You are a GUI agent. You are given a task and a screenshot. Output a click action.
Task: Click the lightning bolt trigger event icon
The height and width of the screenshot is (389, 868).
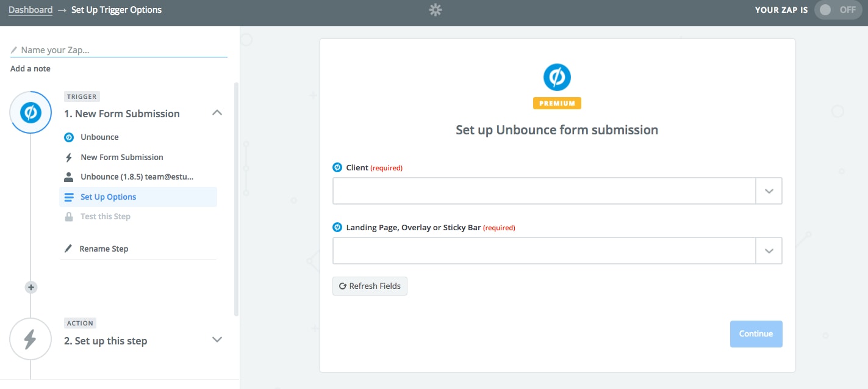(69, 157)
